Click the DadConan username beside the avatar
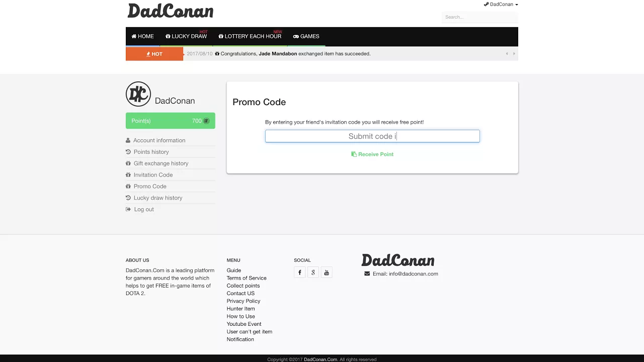The height and width of the screenshot is (362, 644). point(175,101)
